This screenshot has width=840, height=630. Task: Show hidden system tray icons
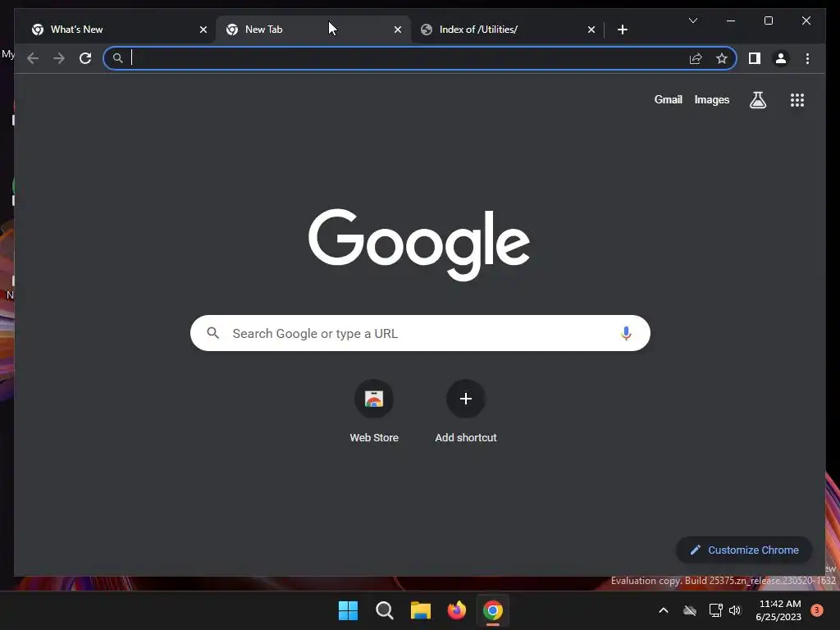(x=663, y=610)
